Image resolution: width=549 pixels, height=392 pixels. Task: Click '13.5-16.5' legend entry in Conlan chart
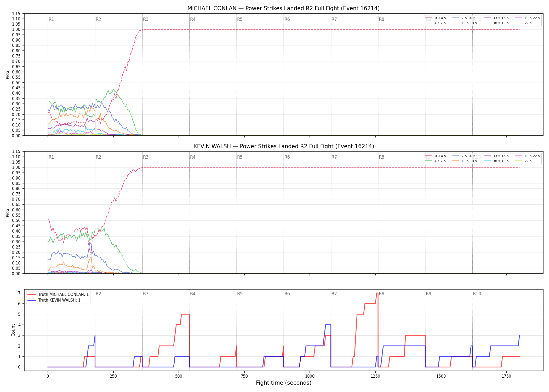tap(496, 18)
